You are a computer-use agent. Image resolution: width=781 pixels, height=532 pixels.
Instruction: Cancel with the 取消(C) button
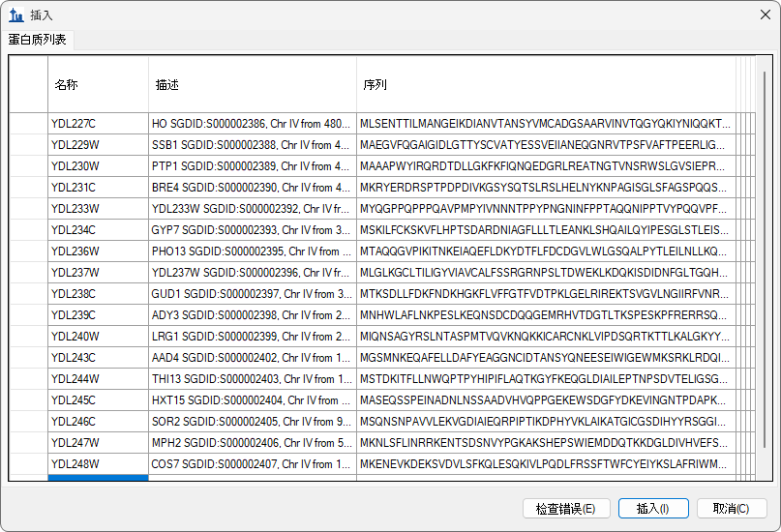click(731, 509)
